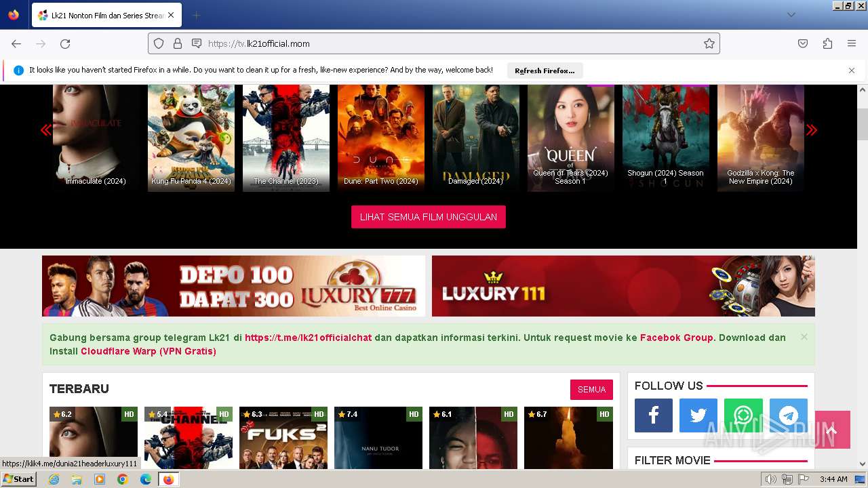
Task: Open Windows Start menu
Action: pyautogui.click(x=19, y=479)
